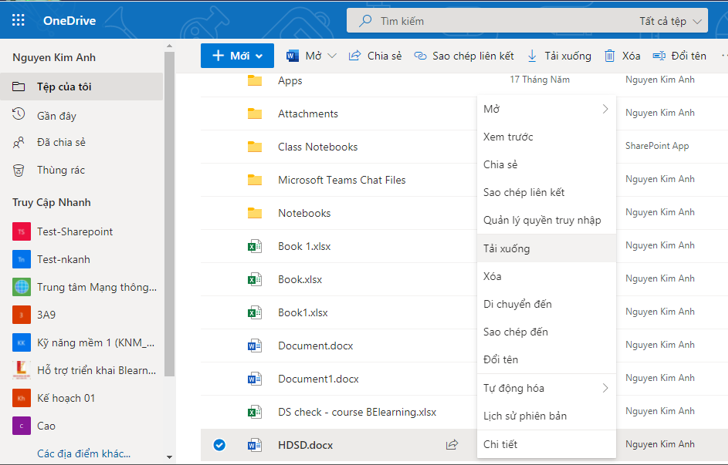This screenshot has height=465, width=728.
Task: Click the Word icon for Document.docx
Action: click(x=254, y=346)
